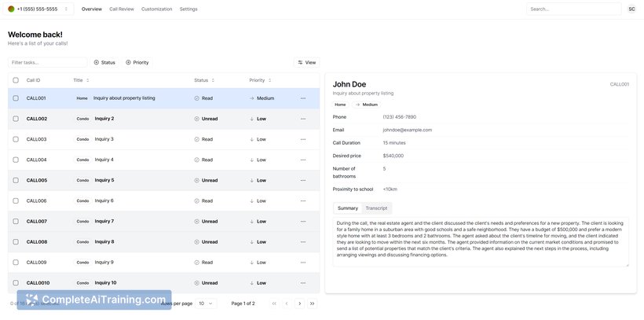Select the Inquiry 8 call title

pyautogui.click(x=104, y=242)
